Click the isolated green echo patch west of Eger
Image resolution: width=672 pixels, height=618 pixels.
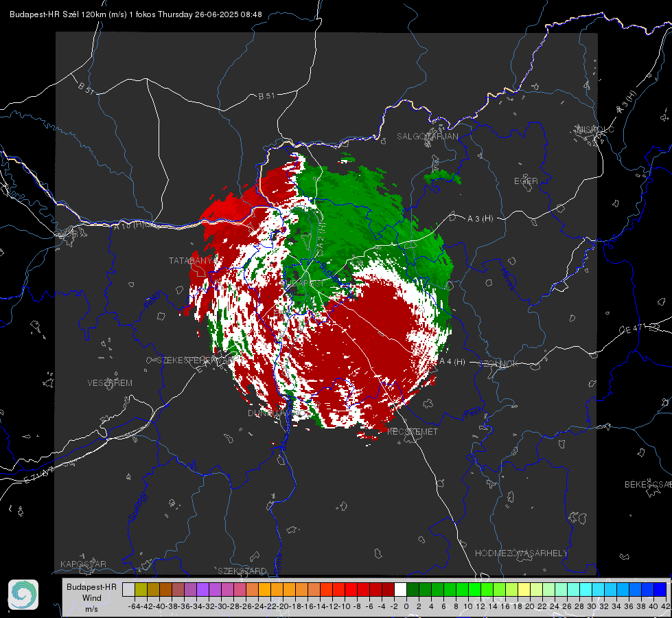point(442,177)
